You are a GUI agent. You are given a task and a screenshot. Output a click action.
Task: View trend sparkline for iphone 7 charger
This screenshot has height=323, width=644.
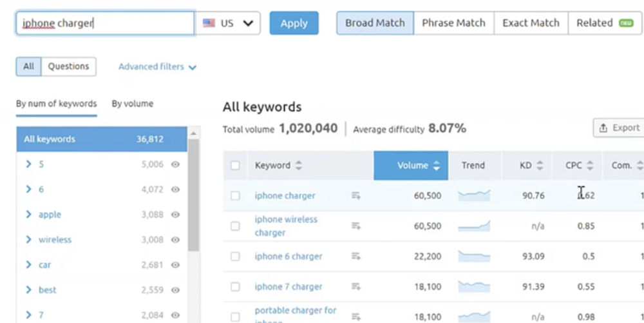tap(474, 286)
